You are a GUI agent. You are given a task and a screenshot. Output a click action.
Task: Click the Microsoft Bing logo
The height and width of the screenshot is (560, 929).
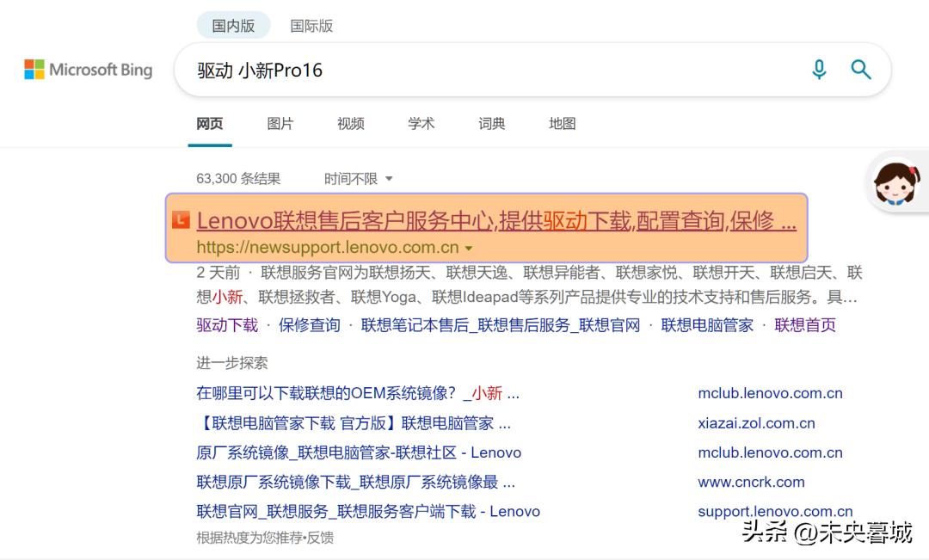tap(89, 69)
